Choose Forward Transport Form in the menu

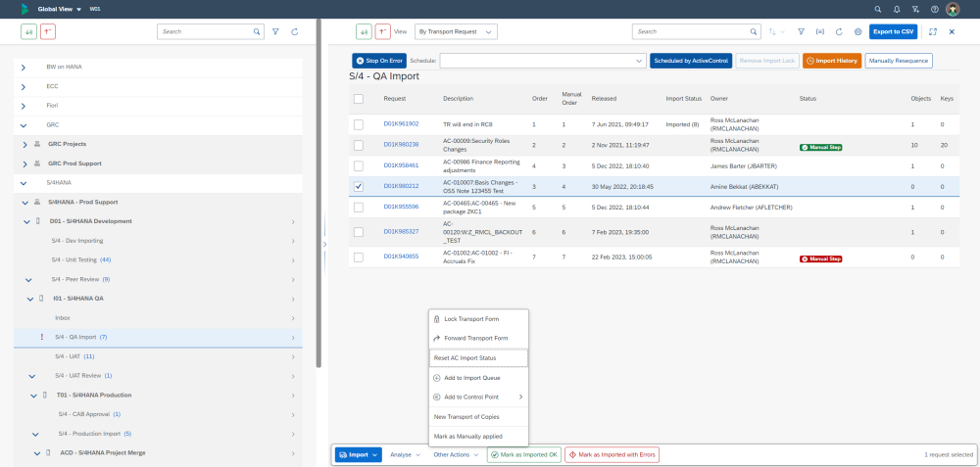tap(478, 338)
